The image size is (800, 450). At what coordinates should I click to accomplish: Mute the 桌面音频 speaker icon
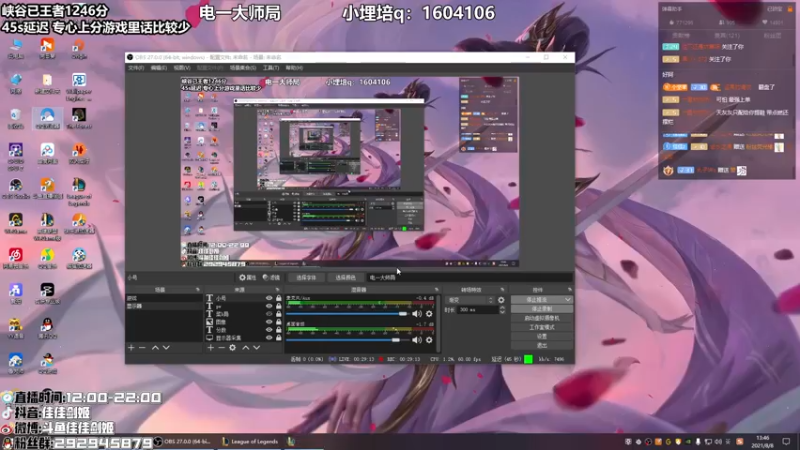[x=417, y=340]
